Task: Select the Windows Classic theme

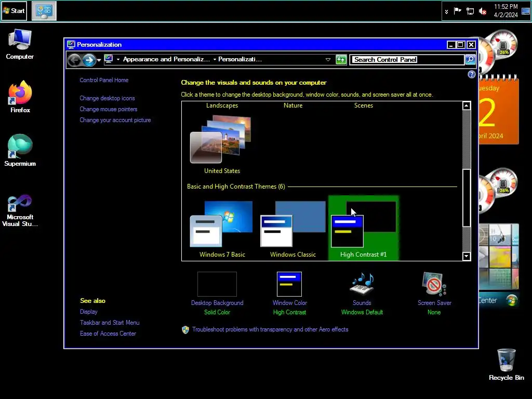Action: [293, 229]
